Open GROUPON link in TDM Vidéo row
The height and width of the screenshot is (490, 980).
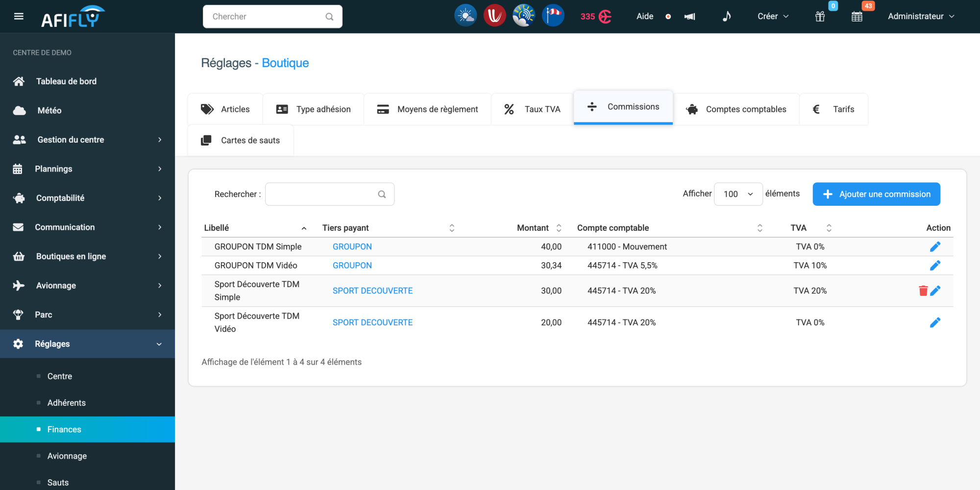tap(352, 265)
